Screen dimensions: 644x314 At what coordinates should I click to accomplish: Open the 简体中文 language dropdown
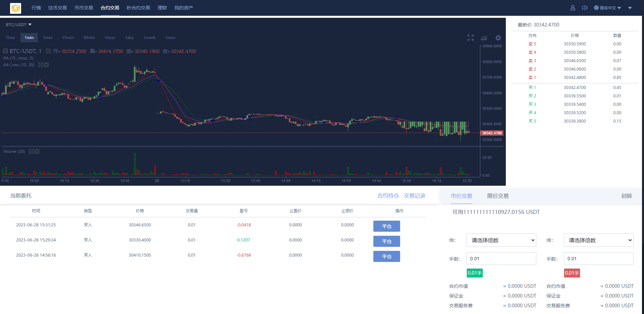(607, 8)
